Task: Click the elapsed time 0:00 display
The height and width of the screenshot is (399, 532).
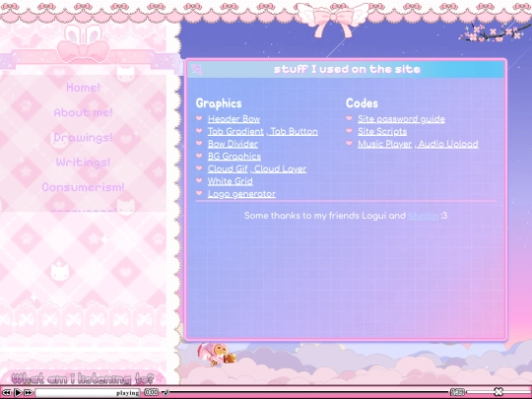Action: [x=151, y=392]
